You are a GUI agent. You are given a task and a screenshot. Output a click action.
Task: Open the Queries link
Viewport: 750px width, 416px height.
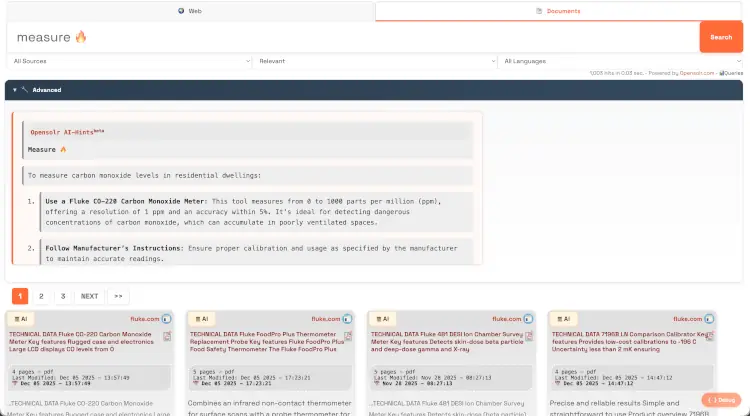(x=731, y=73)
